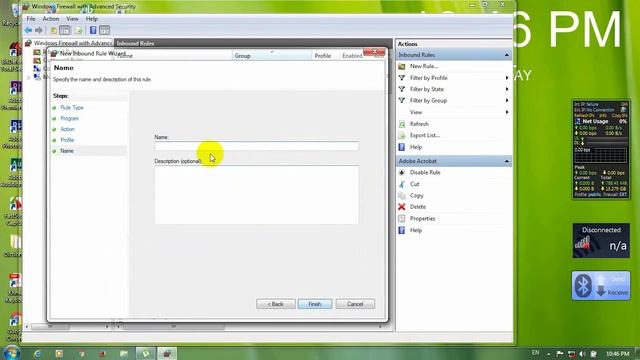The height and width of the screenshot is (360, 640).
Task: Click the Cut scissors icon
Action: click(x=402, y=184)
